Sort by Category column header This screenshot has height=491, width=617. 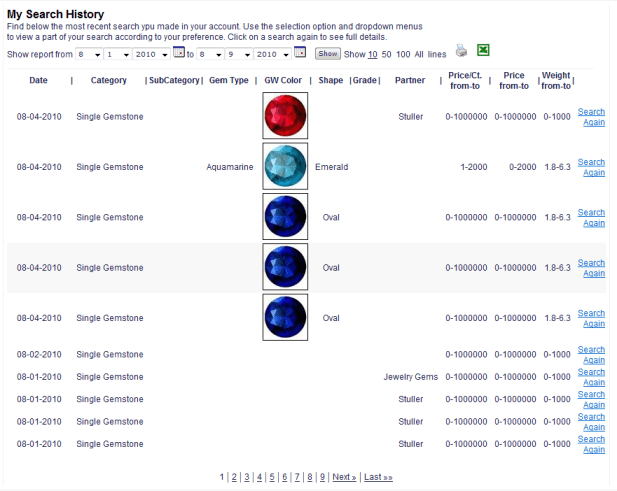[108, 80]
